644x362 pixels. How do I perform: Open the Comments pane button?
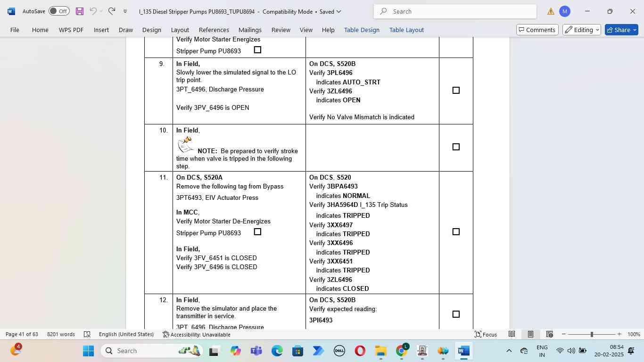click(537, 30)
